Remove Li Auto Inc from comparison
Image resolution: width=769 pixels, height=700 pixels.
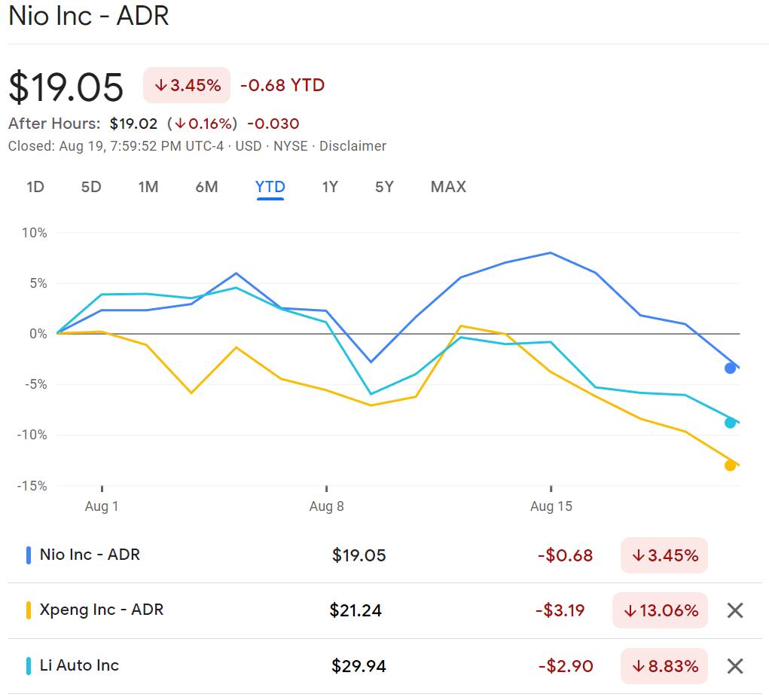(735, 666)
